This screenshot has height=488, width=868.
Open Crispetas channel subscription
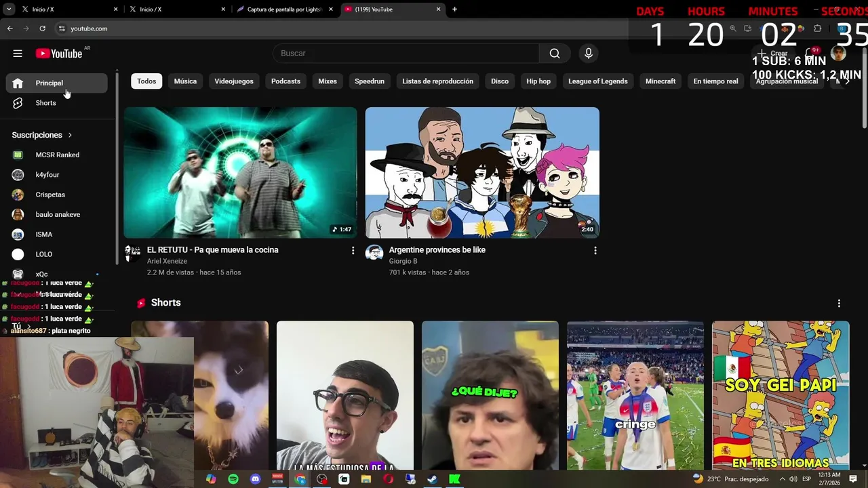57,195
